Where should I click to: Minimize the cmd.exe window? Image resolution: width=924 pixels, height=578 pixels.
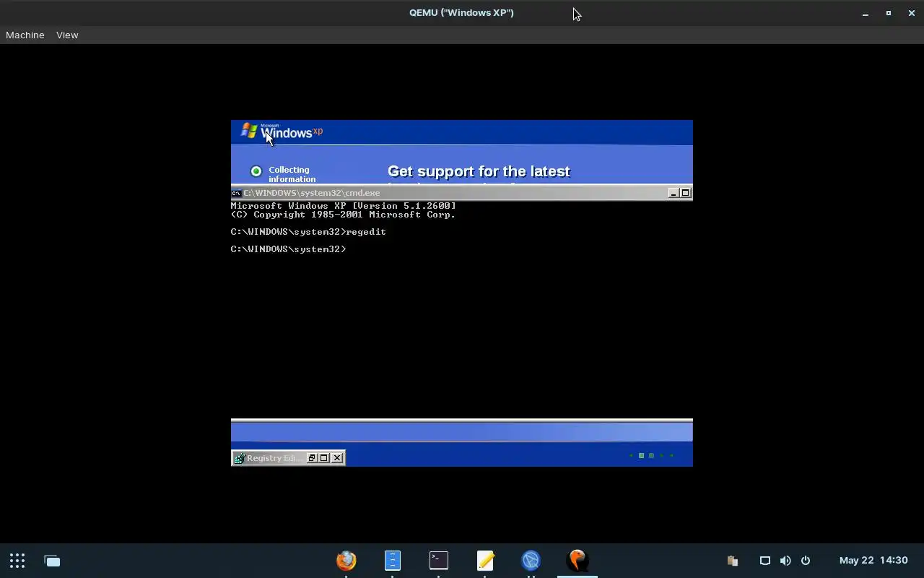(673, 193)
